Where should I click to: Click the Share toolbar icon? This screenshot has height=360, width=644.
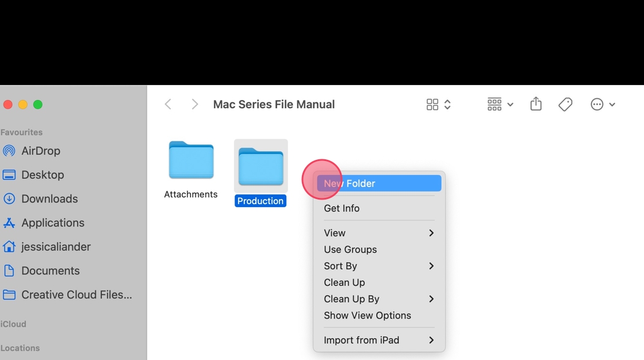(x=536, y=104)
